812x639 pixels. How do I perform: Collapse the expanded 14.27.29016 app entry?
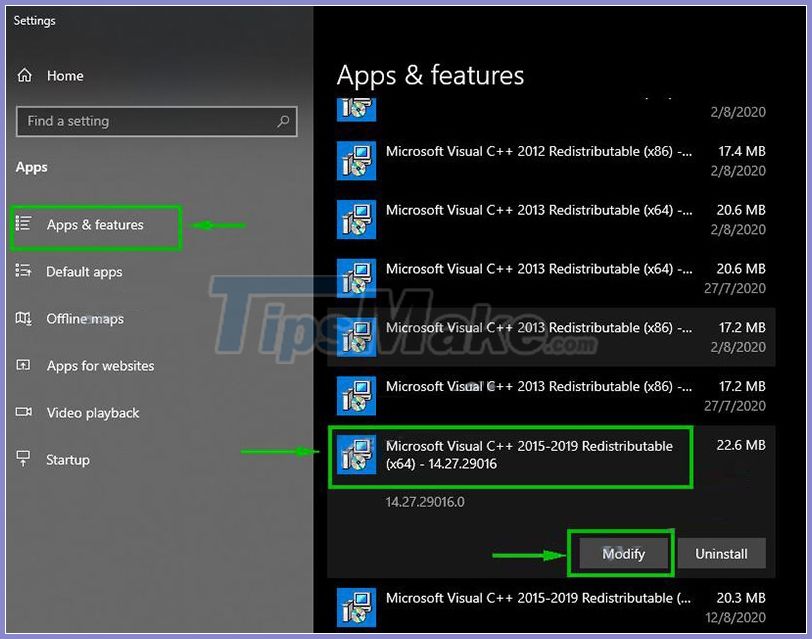pyautogui.click(x=510, y=455)
